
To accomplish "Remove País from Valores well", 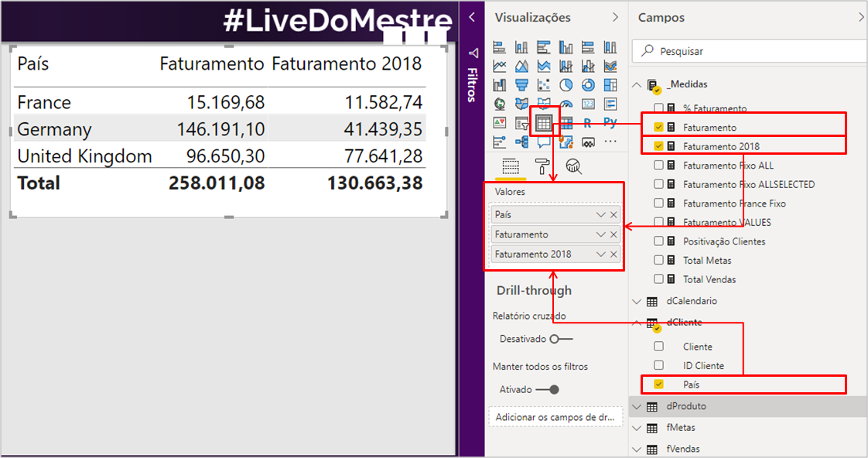I will click(x=613, y=214).
